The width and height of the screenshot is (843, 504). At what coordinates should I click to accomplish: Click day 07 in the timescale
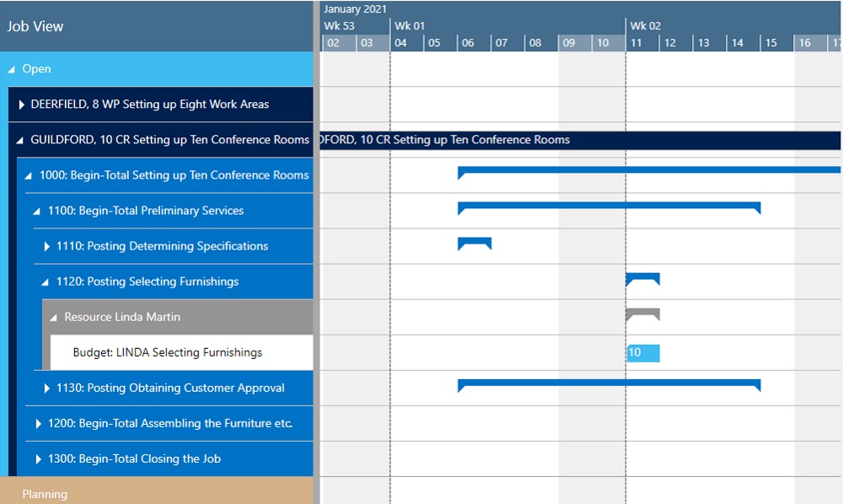[x=507, y=43]
